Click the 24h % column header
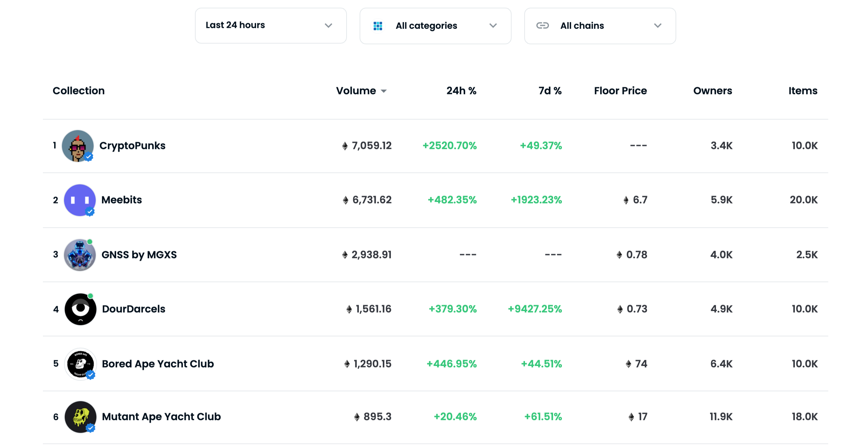 [461, 91]
